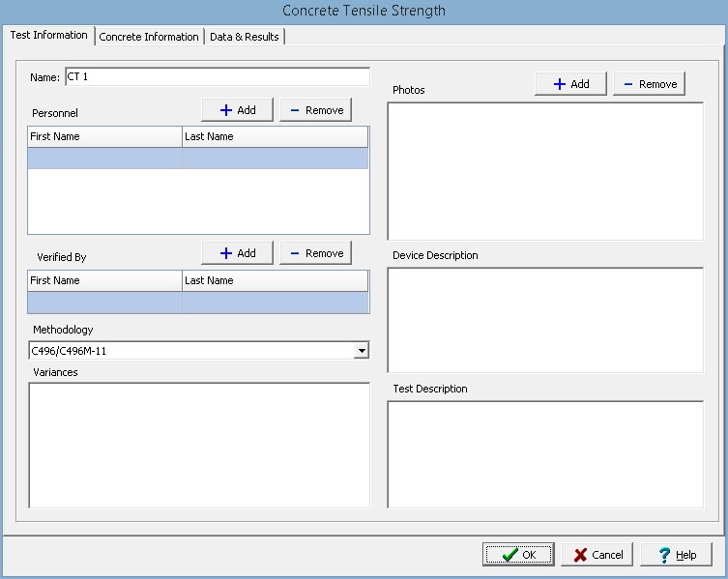Confirm dialog with green checkmark OK
Screen dimensions: 728x579
(x=519, y=555)
